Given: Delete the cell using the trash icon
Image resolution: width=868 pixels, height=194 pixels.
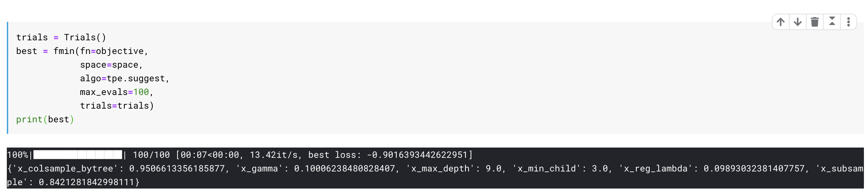Looking at the screenshot, I should pos(815,22).
